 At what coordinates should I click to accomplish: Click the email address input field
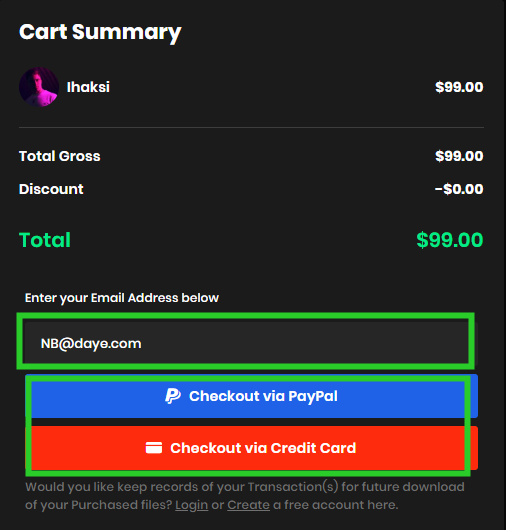coord(246,343)
